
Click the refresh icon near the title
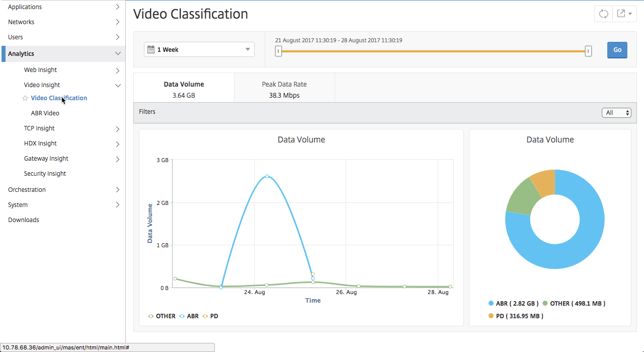(603, 14)
